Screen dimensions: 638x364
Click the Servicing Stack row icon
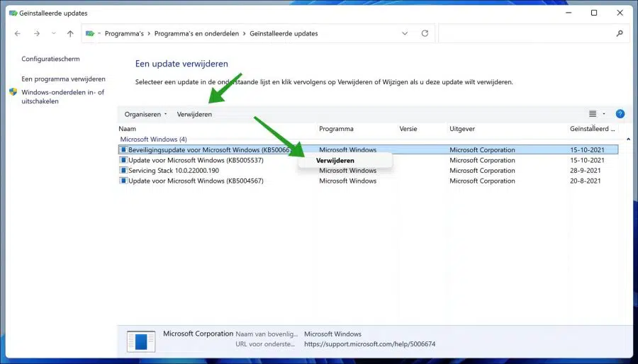[x=123, y=171]
